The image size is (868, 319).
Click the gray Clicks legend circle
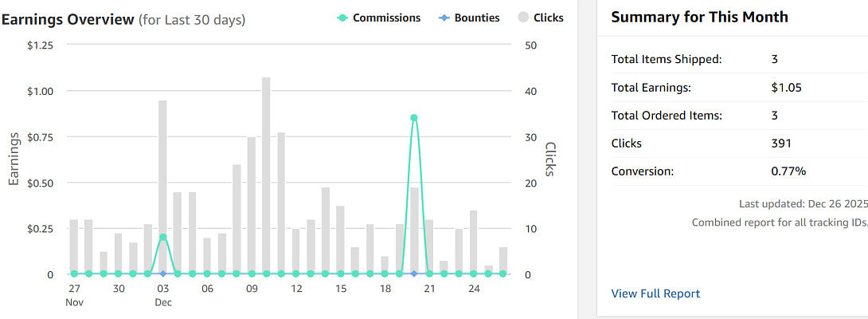[523, 18]
